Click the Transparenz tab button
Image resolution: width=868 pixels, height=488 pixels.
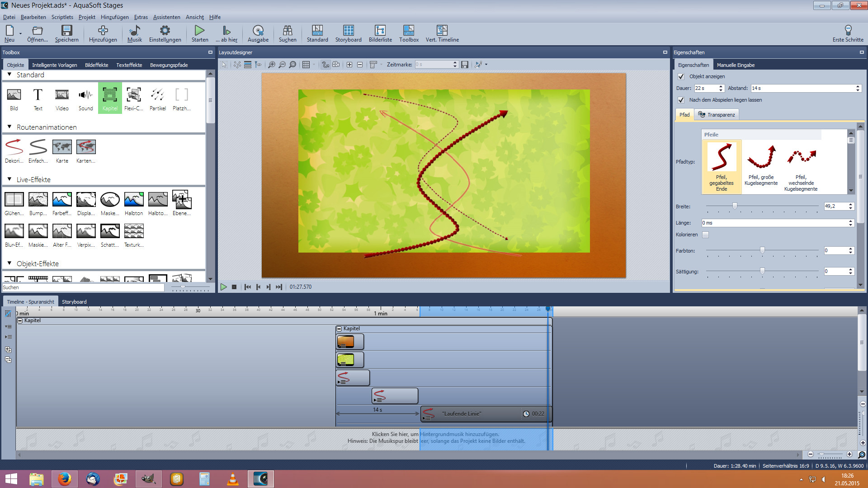[x=717, y=115]
